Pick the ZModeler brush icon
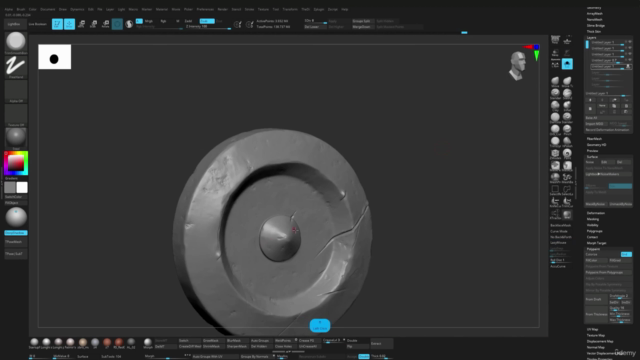The image size is (640, 360). click(555, 153)
